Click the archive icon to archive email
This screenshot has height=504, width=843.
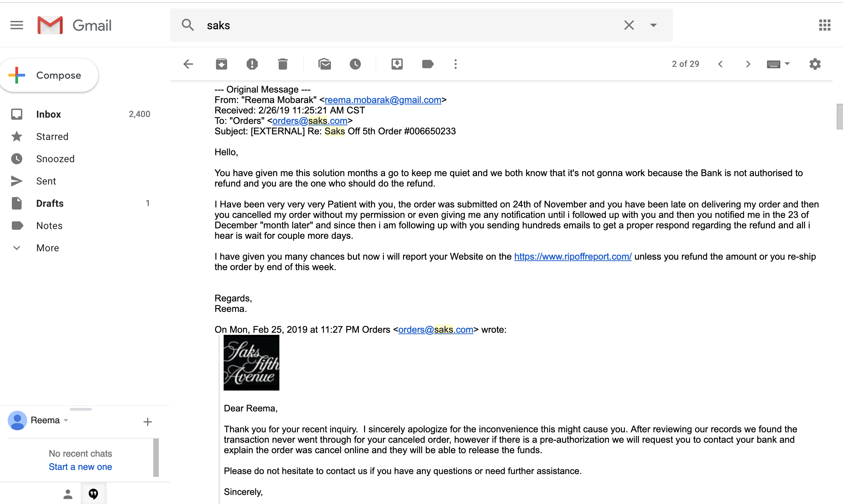(x=222, y=64)
